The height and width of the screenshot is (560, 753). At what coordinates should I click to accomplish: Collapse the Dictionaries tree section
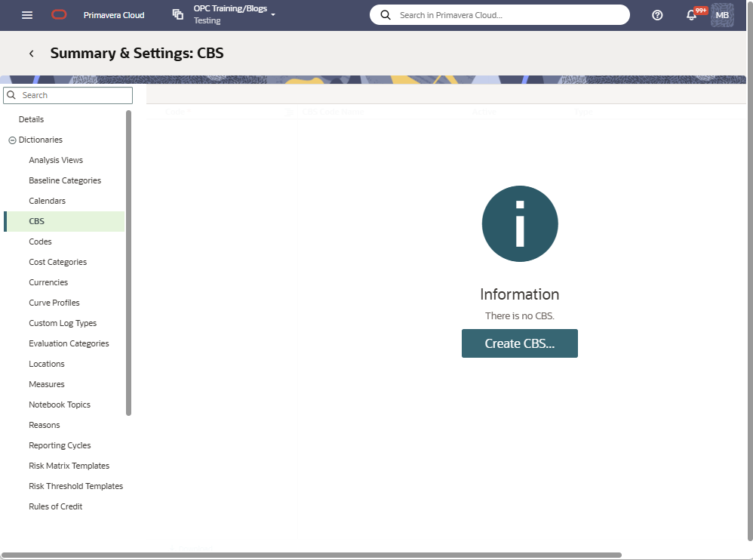12,140
